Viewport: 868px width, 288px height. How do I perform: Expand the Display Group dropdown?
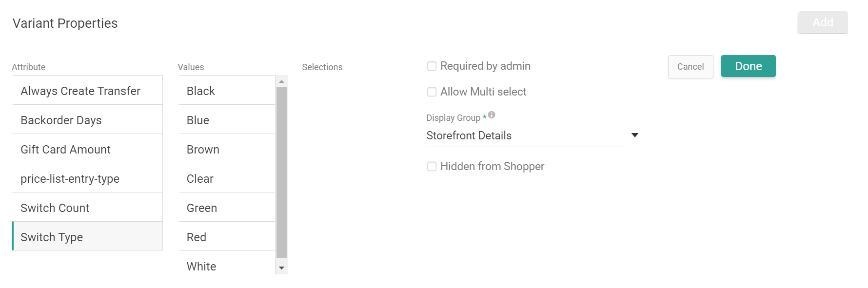pos(634,135)
